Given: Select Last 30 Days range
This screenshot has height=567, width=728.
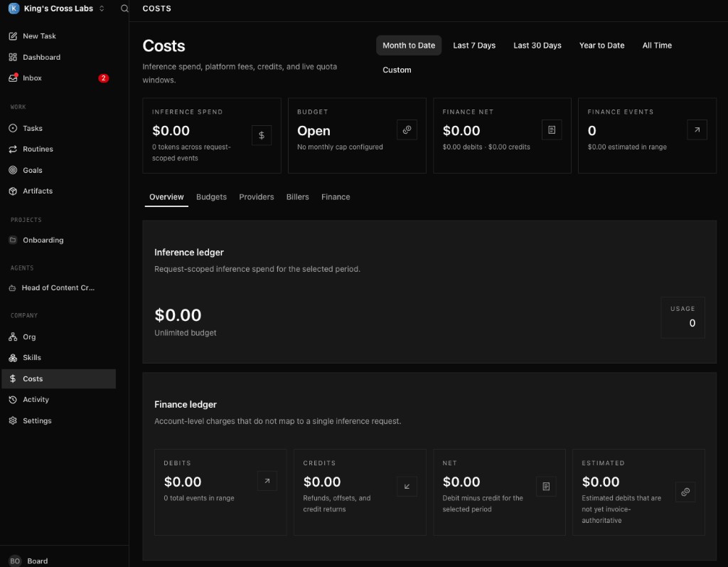Looking at the screenshot, I should (x=537, y=46).
